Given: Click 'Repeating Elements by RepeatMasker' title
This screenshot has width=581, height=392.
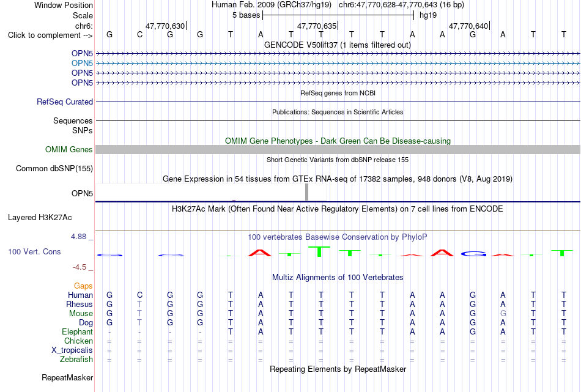Looking at the screenshot, I should click(x=338, y=369).
